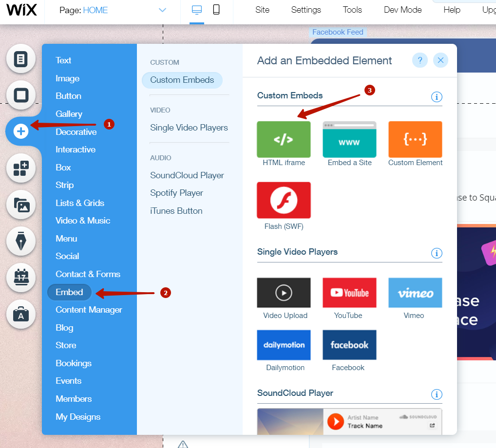Switch to Desktop editing view
This screenshot has height=448, width=496.
click(x=196, y=9)
